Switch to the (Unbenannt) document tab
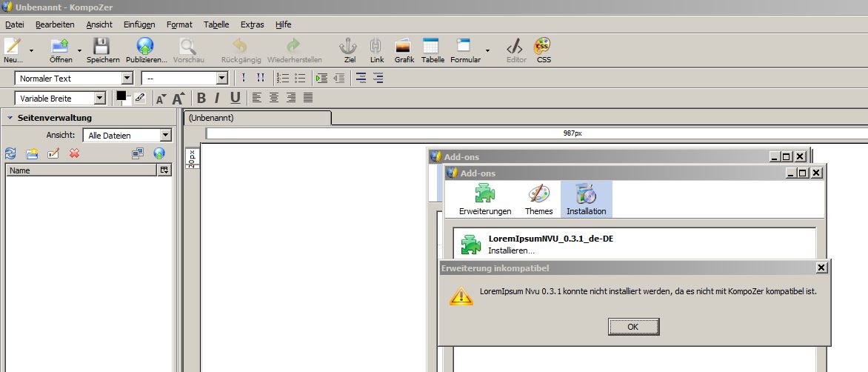868x372 pixels. click(x=257, y=118)
